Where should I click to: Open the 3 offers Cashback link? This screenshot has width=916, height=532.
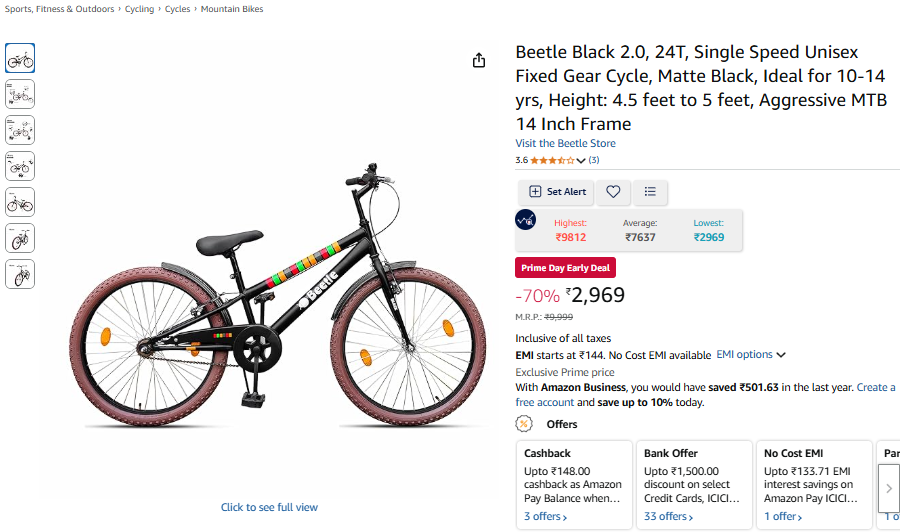click(545, 517)
